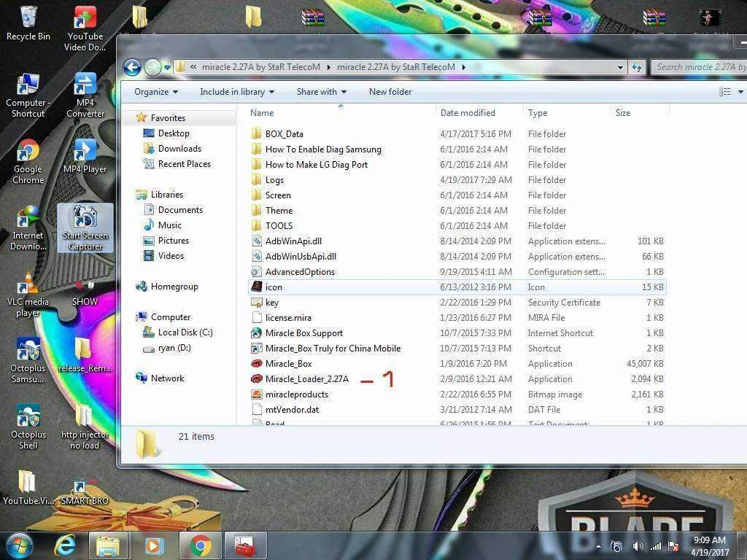Image resolution: width=747 pixels, height=560 pixels.
Task: Select Homegroup in navigation pane
Action: coord(174,286)
